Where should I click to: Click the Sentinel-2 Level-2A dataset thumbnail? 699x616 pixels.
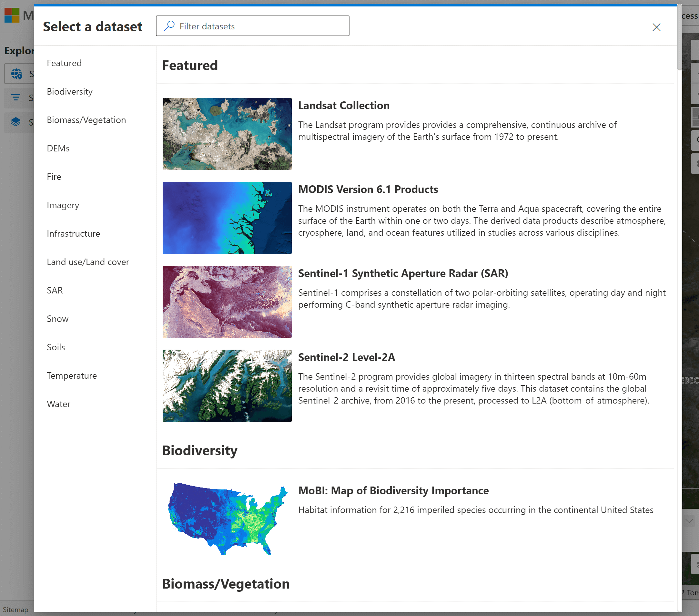(228, 386)
